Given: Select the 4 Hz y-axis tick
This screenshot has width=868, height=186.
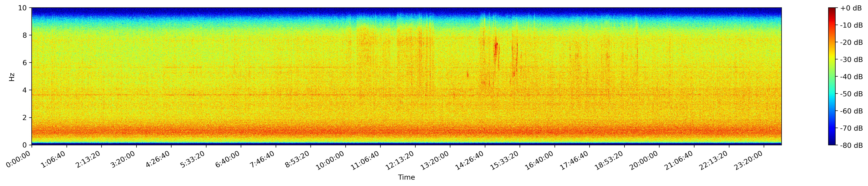Looking at the screenshot, I should pos(25,90).
